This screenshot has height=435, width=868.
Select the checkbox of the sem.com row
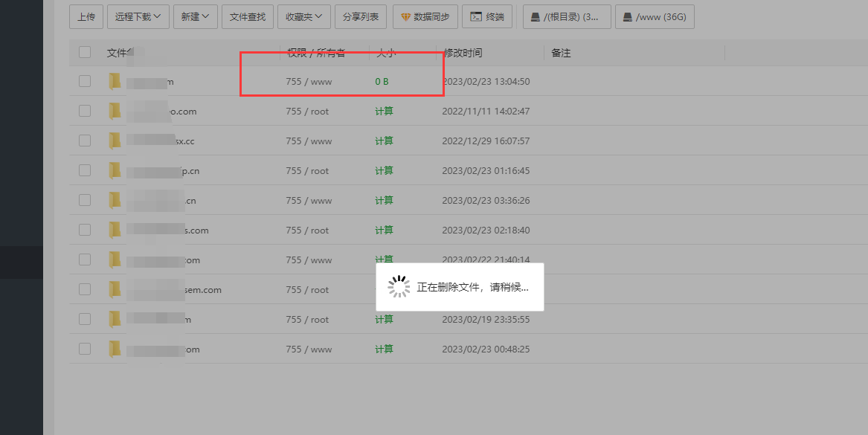[x=85, y=289]
